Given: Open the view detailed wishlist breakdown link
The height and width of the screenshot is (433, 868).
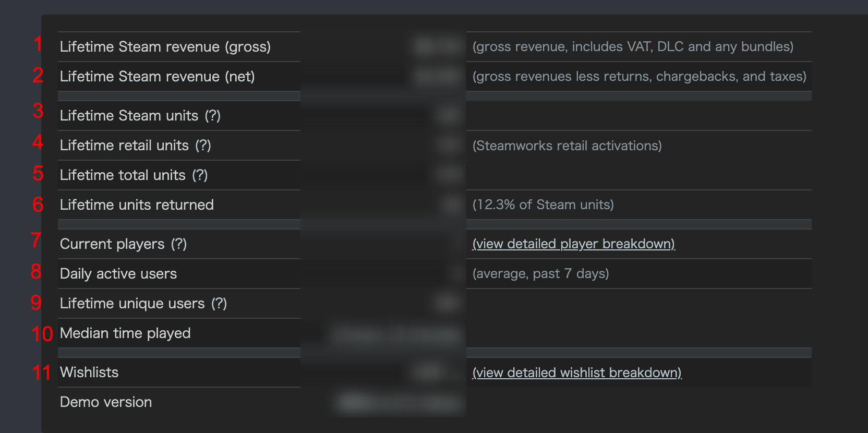Looking at the screenshot, I should (576, 373).
